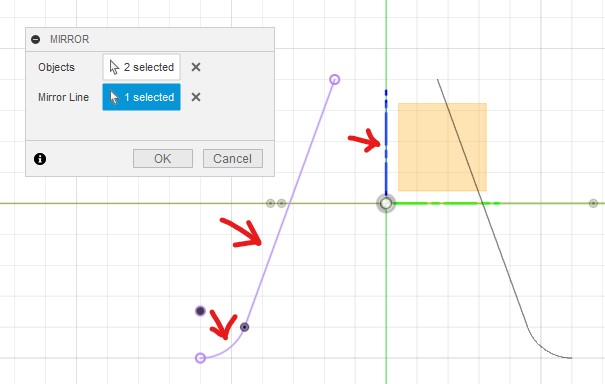Activate the Mirror Line '1 selected' selector
The width and height of the screenshot is (605, 384).
click(141, 97)
